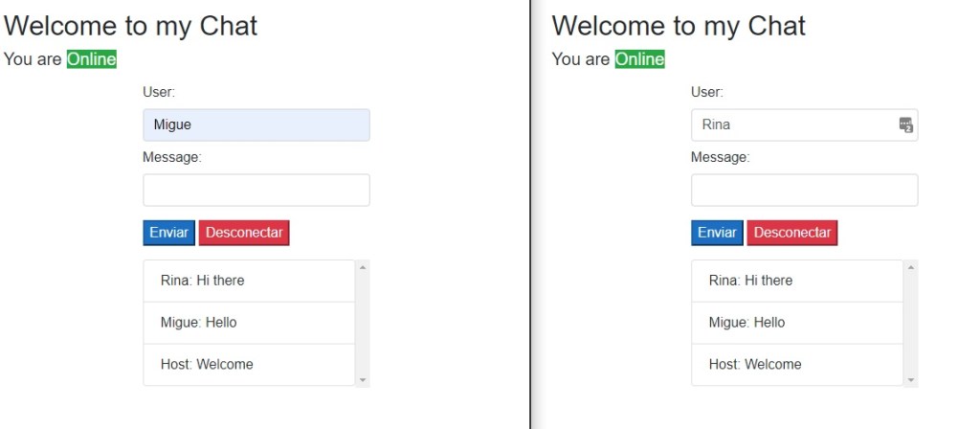Screen dimensions: 980x429
Task: Focus the User field containing Migue
Action: [256, 125]
